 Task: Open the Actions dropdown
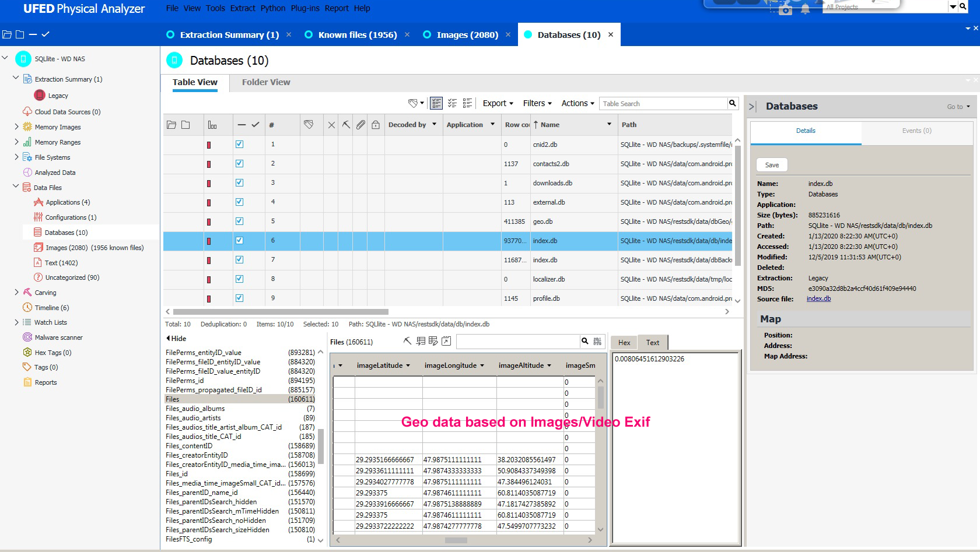(x=577, y=103)
